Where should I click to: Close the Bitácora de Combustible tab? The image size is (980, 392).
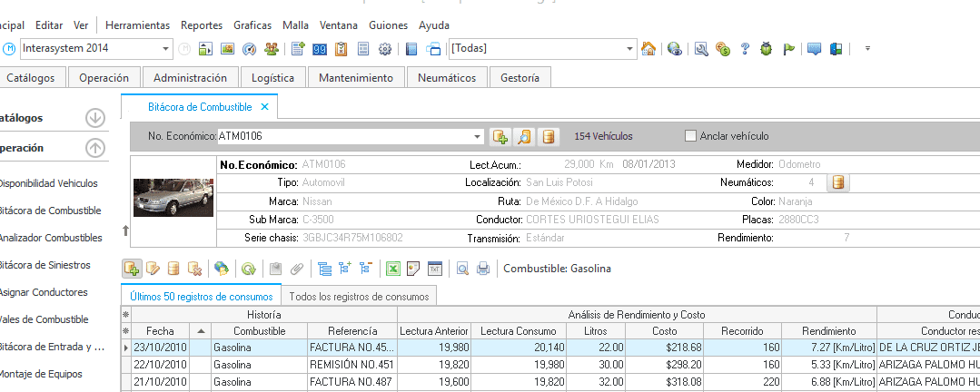pyautogui.click(x=264, y=107)
